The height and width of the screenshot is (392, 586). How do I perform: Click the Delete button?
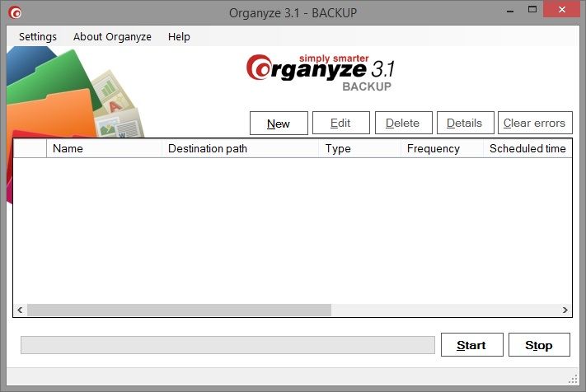coord(404,123)
